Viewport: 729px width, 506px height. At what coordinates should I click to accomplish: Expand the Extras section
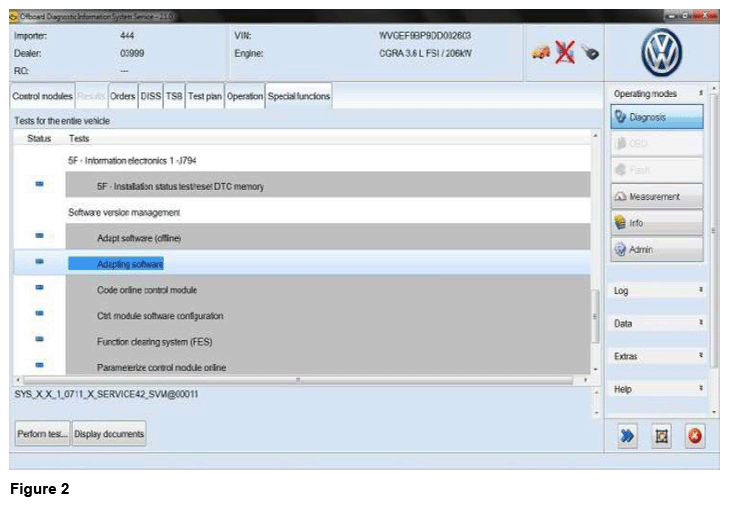coord(657,356)
